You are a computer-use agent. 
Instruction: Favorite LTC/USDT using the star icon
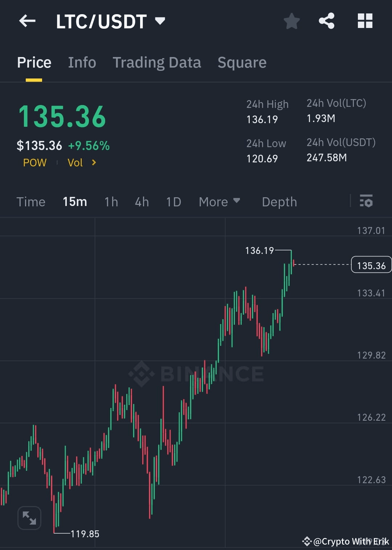pos(292,21)
